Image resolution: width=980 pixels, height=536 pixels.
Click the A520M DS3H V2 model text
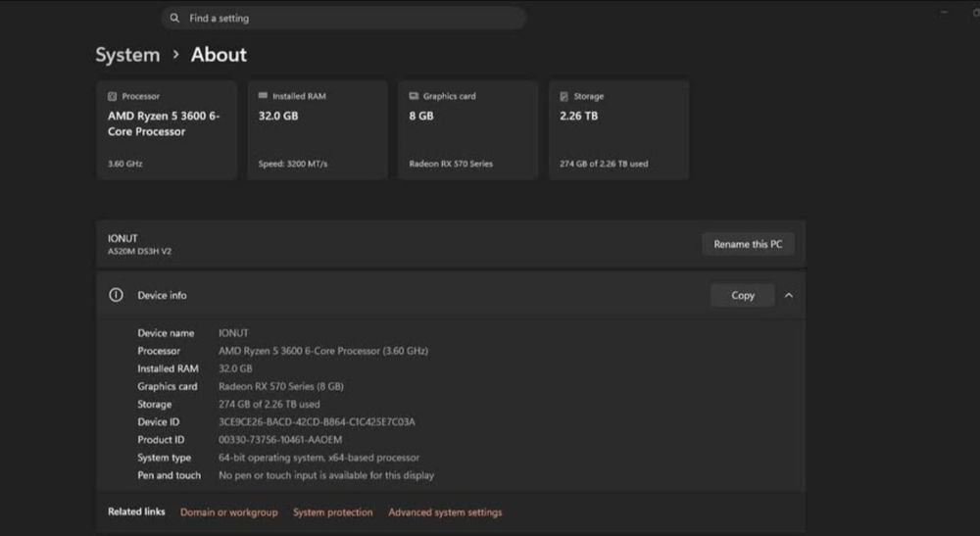coord(139,251)
